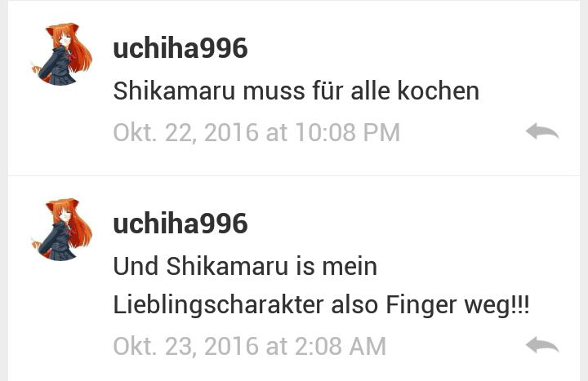Tap the line 'Lieblingscharakter also Finger weg!!!'
Viewport: 588px width, 381px height.
(322, 305)
